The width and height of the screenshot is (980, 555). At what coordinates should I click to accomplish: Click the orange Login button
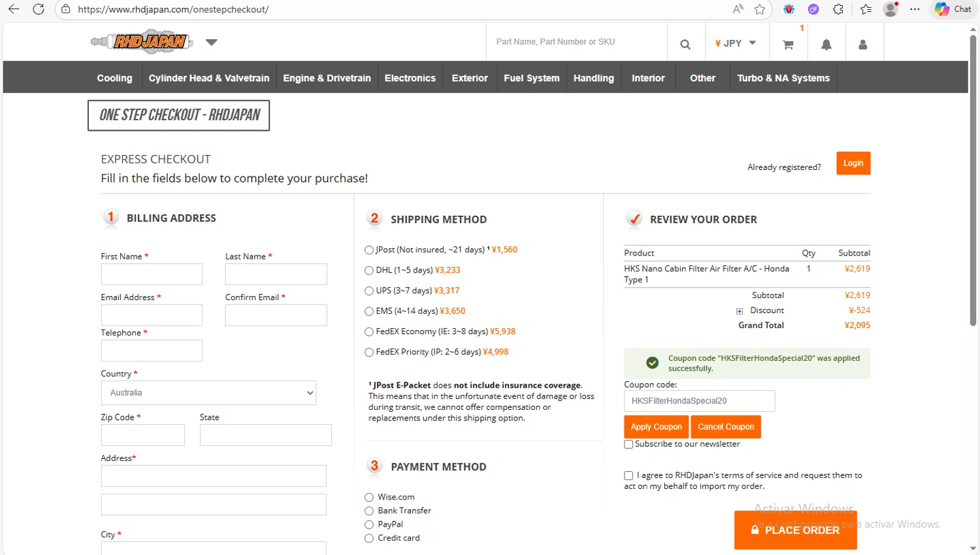pyautogui.click(x=853, y=163)
